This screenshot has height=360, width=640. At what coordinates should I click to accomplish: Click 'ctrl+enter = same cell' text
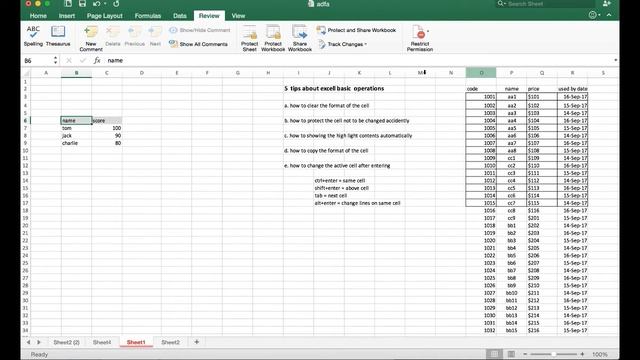coord(340,180)
